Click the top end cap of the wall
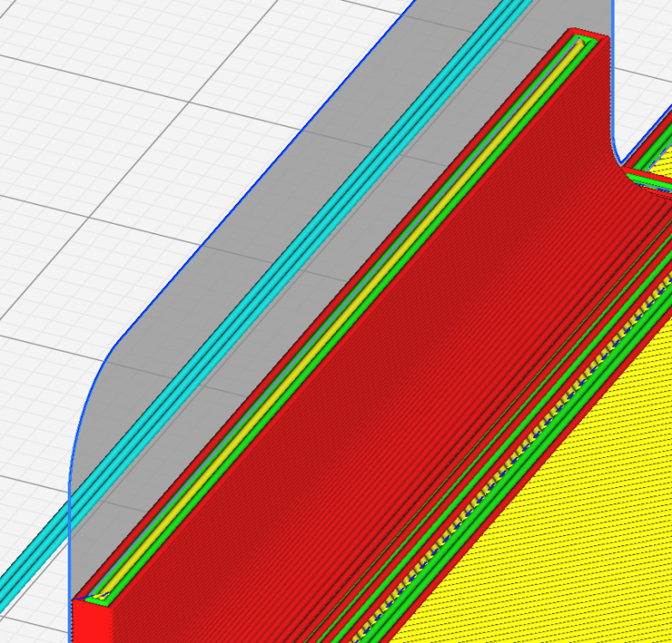The image size is (672, 643). point(587,36)
